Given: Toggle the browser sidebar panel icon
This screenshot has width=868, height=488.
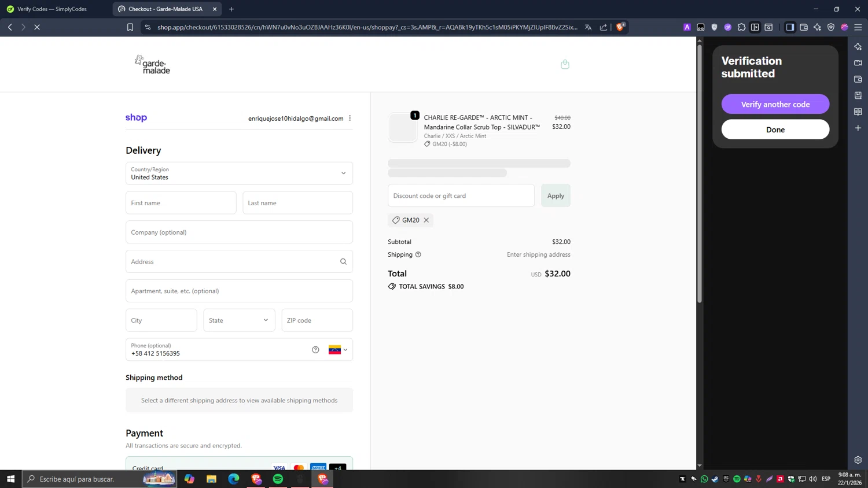Looking at the screenshot, I should coord(790,27).
